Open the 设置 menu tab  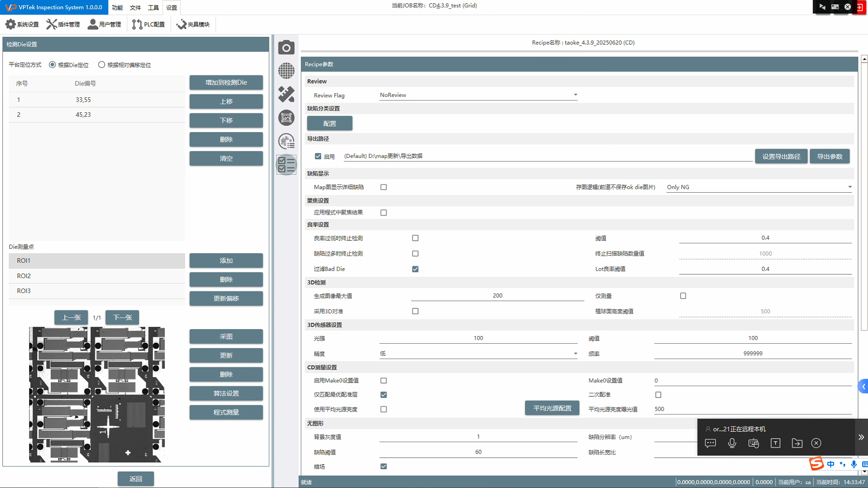pyautogui.click(x=171, y=7)
